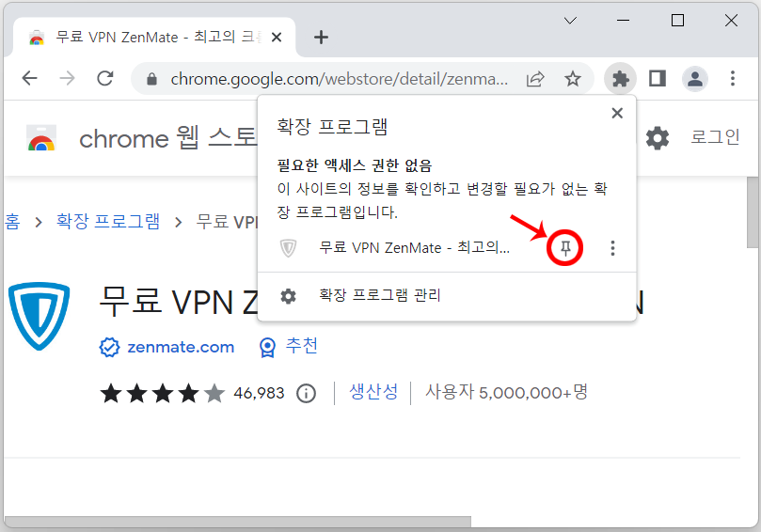Click the verified badge beside zenmate.com
This screenshot has height=532, width=761.
[x=109, y=347]
